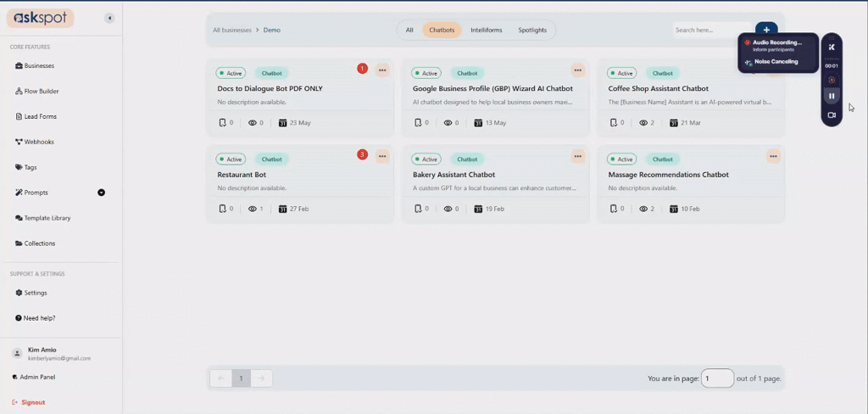This screenshot has height=414, width=868.
Task: Click the Signout link
Action: pos(29,402)
